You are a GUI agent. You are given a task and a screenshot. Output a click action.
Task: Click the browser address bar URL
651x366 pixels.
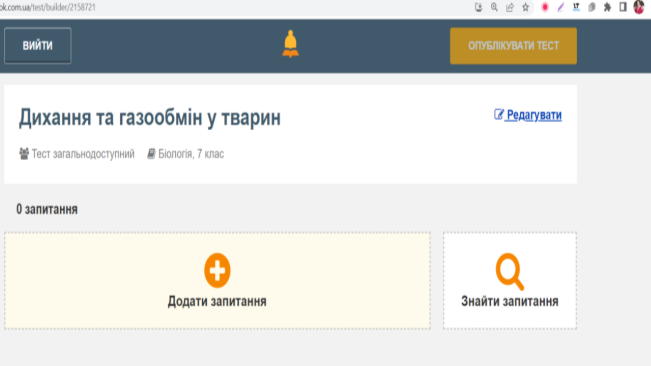point(48,7)
